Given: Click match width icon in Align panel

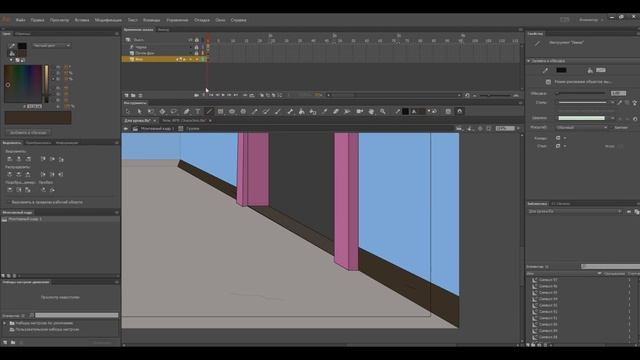Looking at the screenshot, I should pos(10,190).
